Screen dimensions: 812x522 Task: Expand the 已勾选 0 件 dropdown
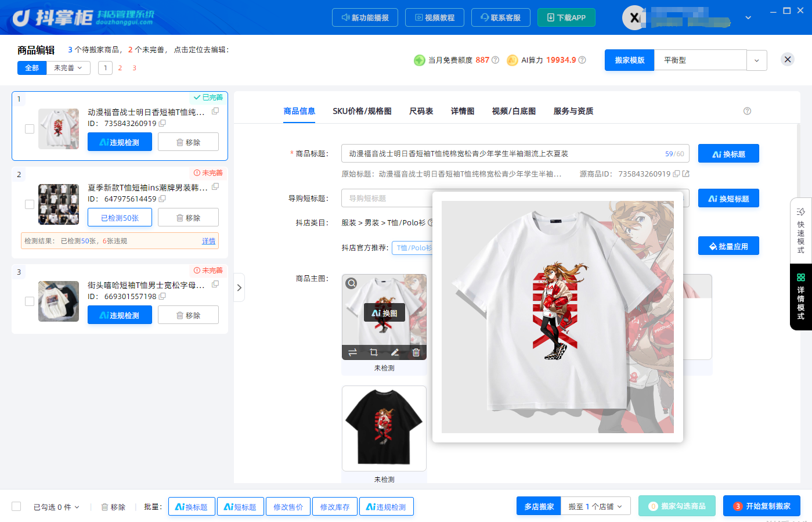click(x=56, y=507)
